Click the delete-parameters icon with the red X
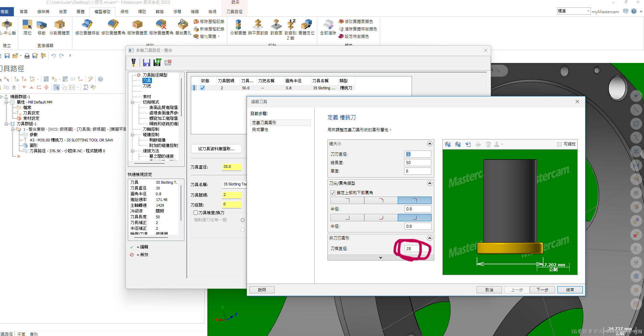Viewport: 644px width, 336px height. [x=168, y=62]
